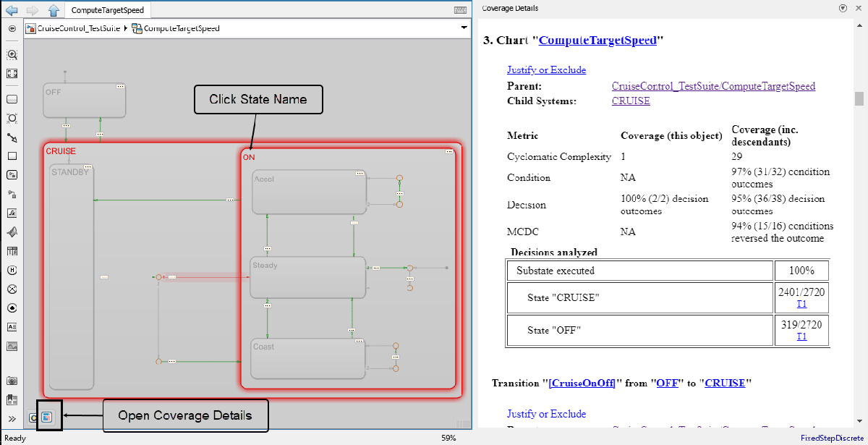Click the scrollbar up arrow in Coverage Details
Screen dimensions: 868x445
tap(859, 25)
